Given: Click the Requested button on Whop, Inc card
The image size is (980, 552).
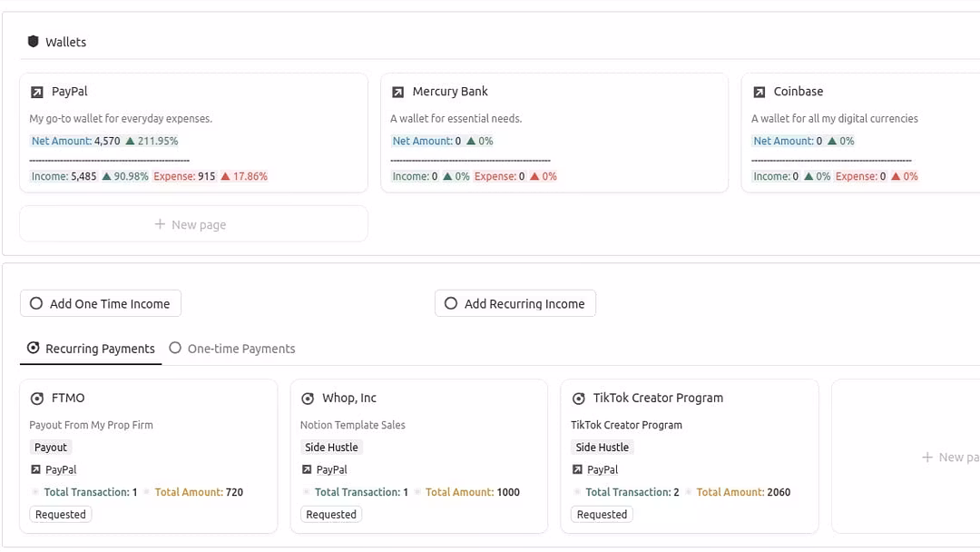Looking at the screenshot, I should coord(331,514).
